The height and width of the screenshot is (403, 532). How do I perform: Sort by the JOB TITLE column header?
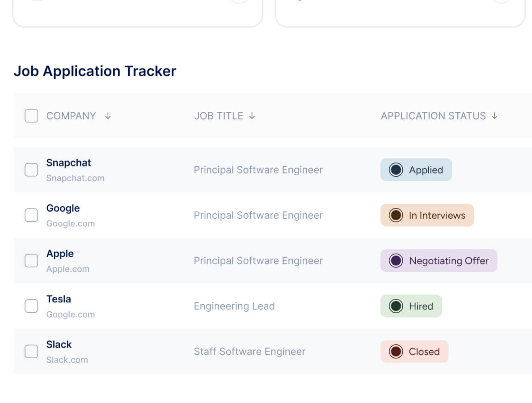click(x=219, y=116)
